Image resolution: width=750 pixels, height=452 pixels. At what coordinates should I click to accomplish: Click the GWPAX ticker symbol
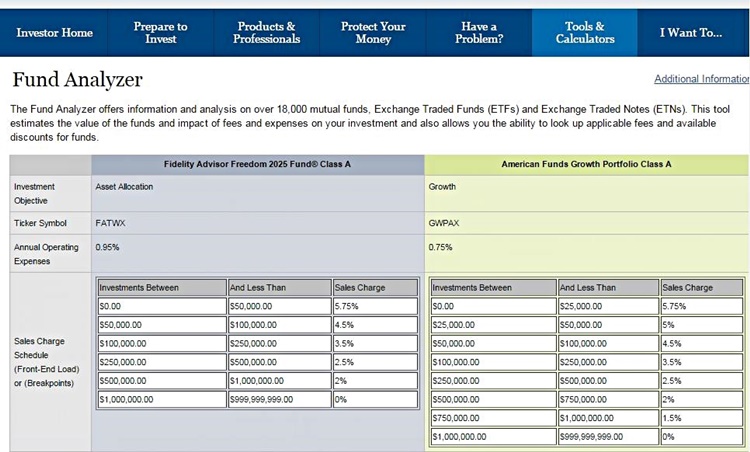tap(444, 223)
